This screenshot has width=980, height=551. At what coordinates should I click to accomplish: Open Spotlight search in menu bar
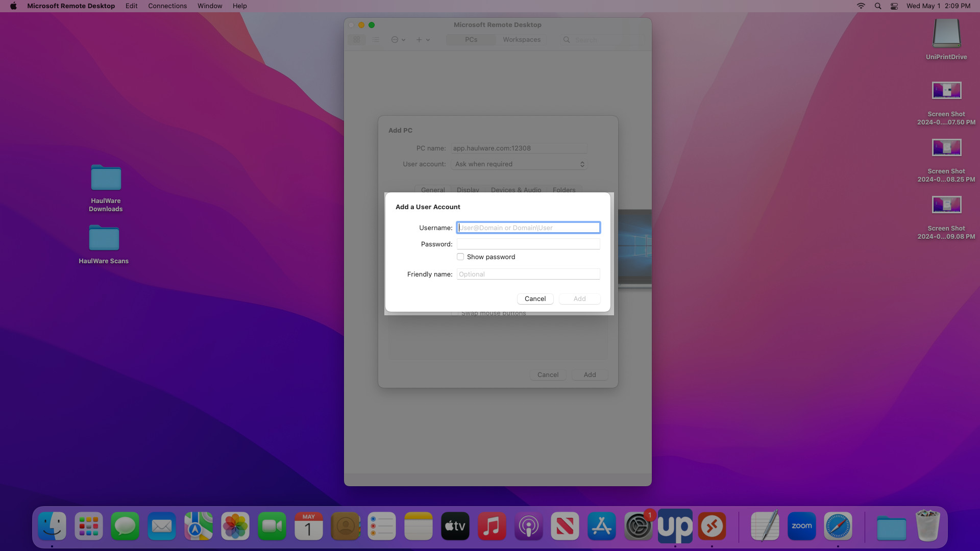pos(878,6)
